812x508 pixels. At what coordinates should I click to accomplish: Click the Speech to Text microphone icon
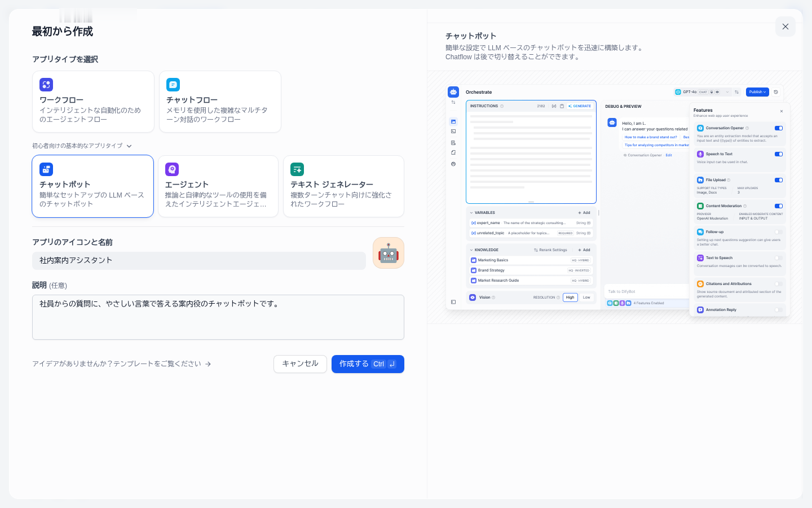tap(700, 154)
